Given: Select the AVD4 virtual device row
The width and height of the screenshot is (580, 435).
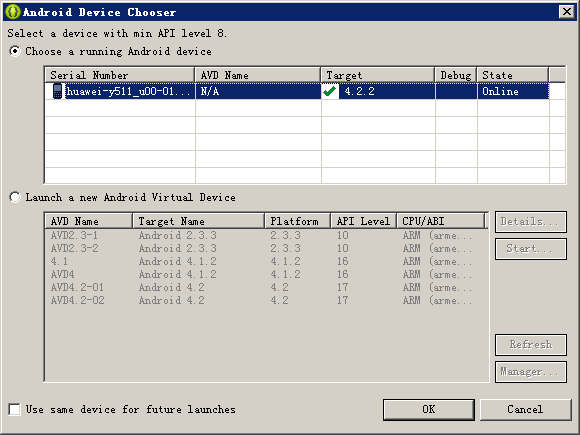Looking at the screenshot, I should 266,274.
